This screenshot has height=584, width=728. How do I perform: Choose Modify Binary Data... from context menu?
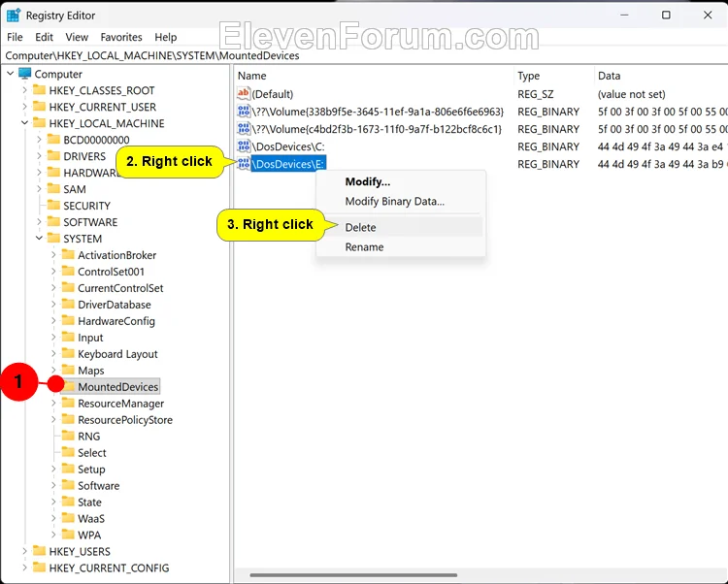(x=401, y=202)
